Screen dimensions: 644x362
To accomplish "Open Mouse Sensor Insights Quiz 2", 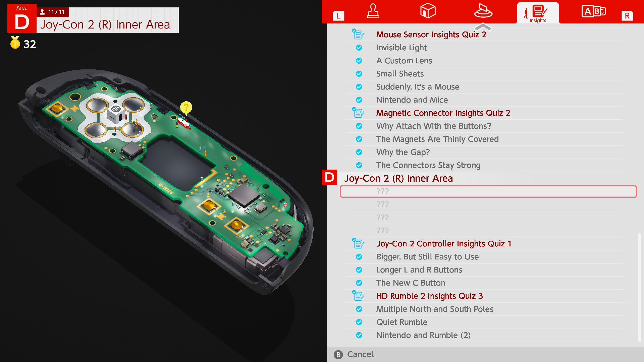I will [x=431, y=35].
